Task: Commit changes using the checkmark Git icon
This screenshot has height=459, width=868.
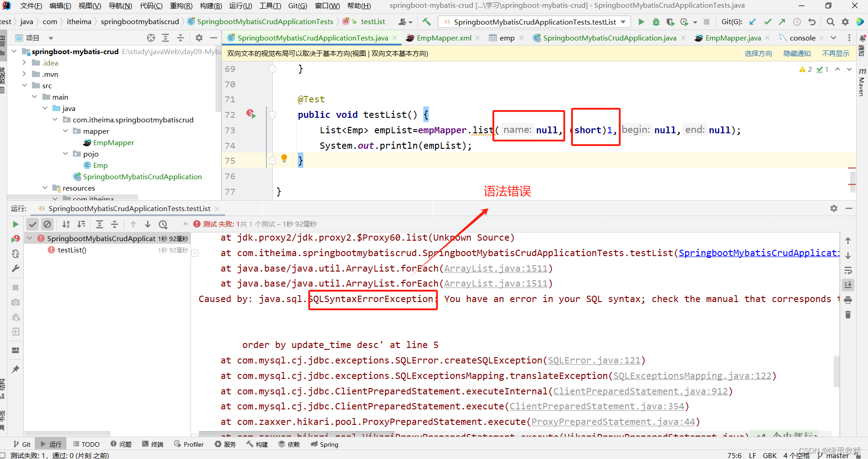Action: (x=768, y=21)
